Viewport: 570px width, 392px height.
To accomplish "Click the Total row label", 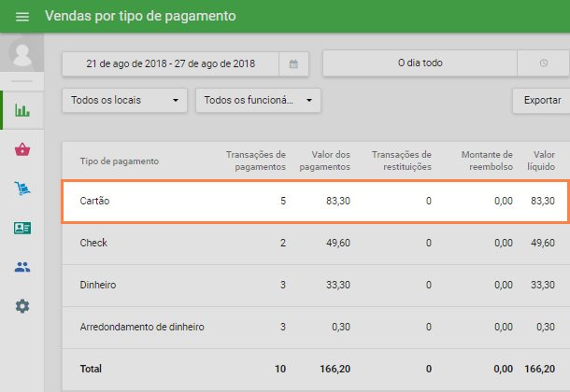I will pyautogui.click(x=91, y=369).
